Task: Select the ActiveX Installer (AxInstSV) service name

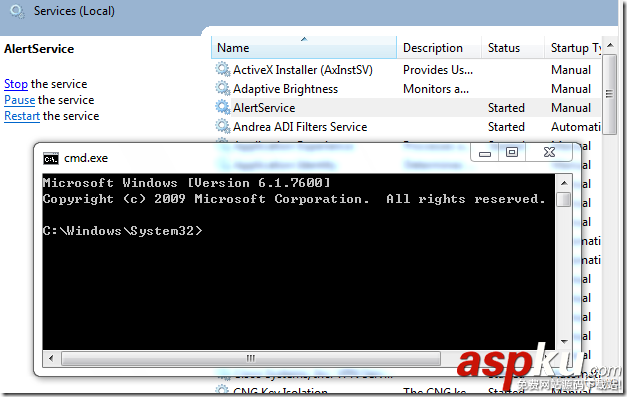Action: (x=303, y=70)
